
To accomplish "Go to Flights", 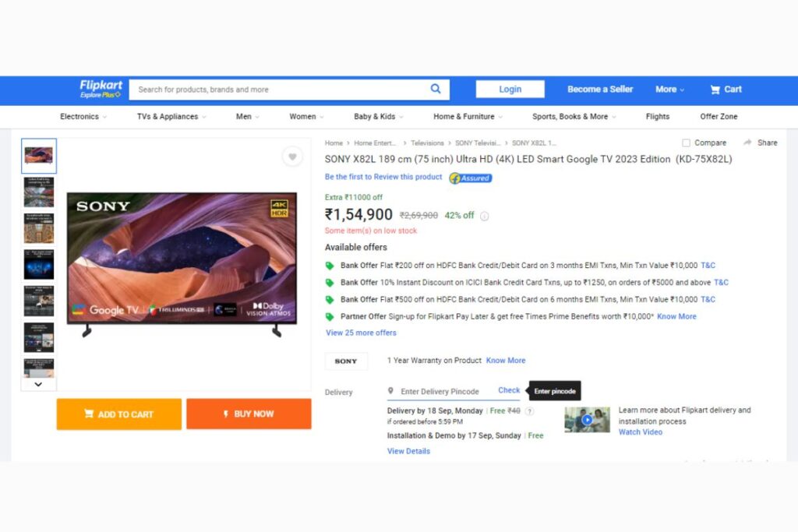I will [658, 117].
